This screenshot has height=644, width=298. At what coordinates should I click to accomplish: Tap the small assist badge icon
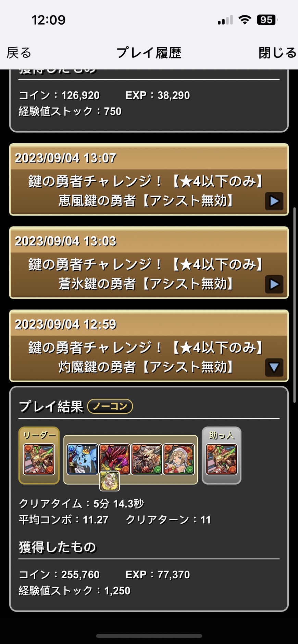pyautogui.click(x=110, y=481)
